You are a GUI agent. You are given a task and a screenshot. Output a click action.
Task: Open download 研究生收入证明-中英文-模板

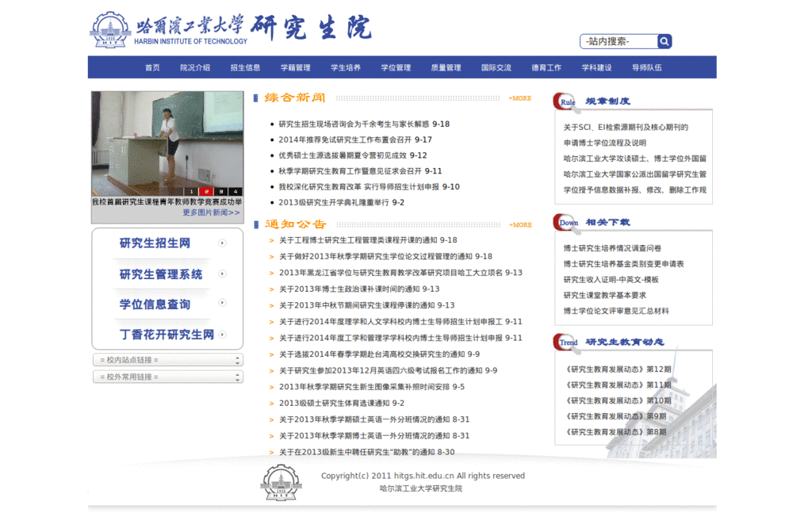(611, 280)
